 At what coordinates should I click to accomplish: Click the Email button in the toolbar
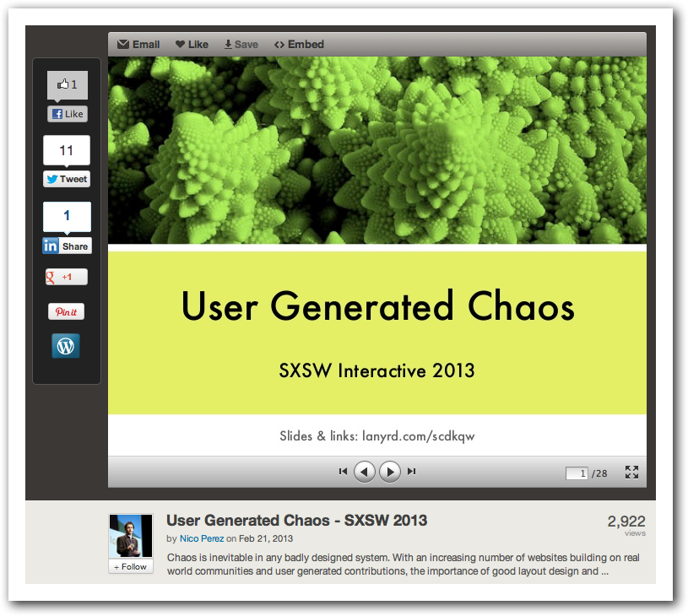138,45
